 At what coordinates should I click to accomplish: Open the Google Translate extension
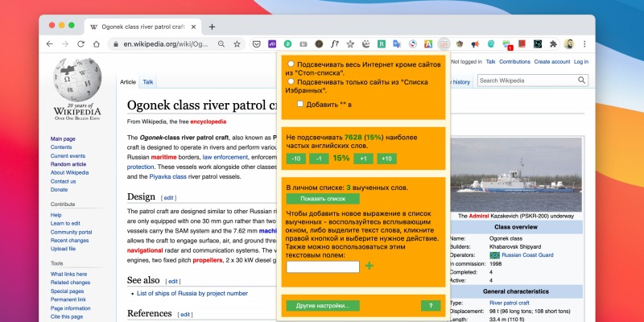tap(397, 44)
